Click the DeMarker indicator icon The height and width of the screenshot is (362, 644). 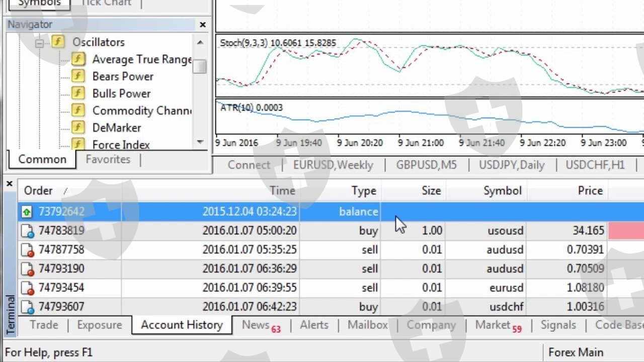(x=77, y=128)
